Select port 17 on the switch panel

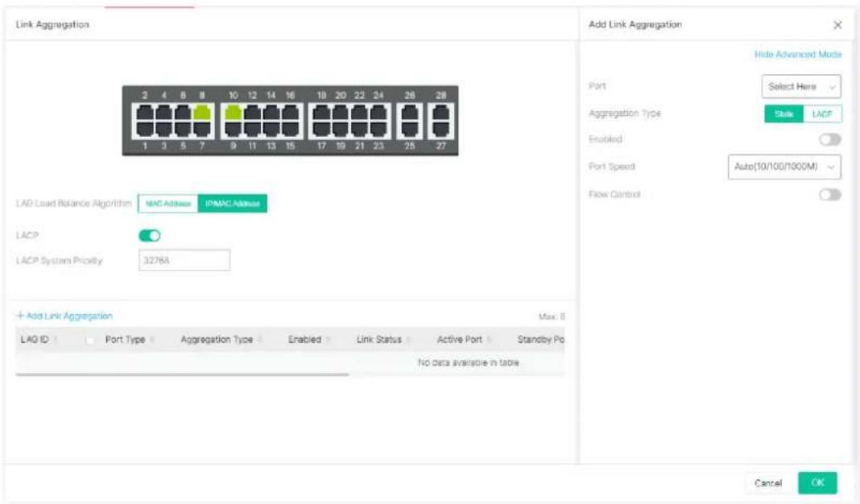321,129
